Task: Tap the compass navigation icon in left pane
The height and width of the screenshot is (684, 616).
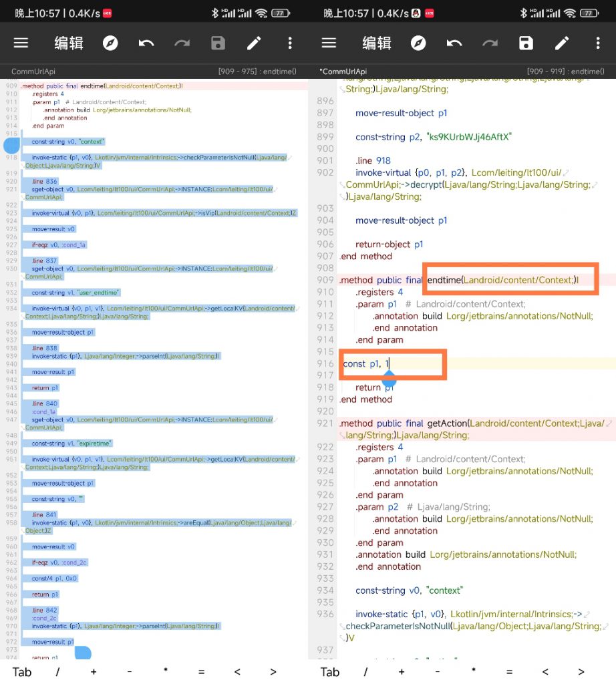Action: (x=110, y=43)
